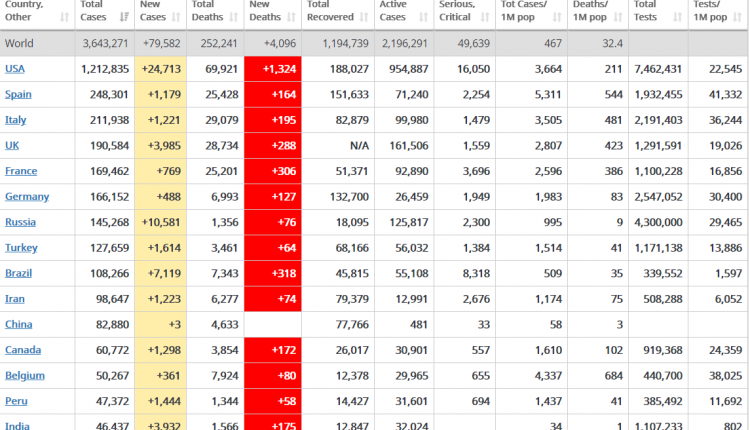750x430 pixels.
Task: Open the Canada country link
Action: click(x=23, y=350)
